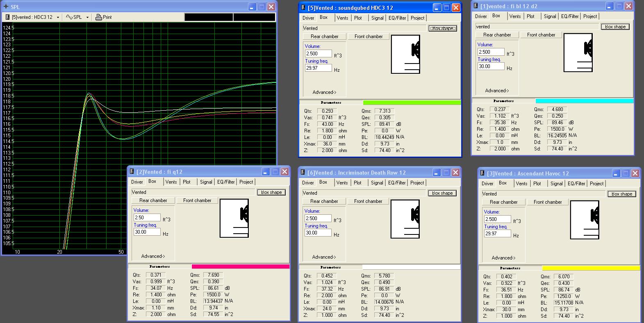Select Front chamber in fi q12 window
Image resolution: width=644 pixels, height=323 pixels.
(197, 200)
